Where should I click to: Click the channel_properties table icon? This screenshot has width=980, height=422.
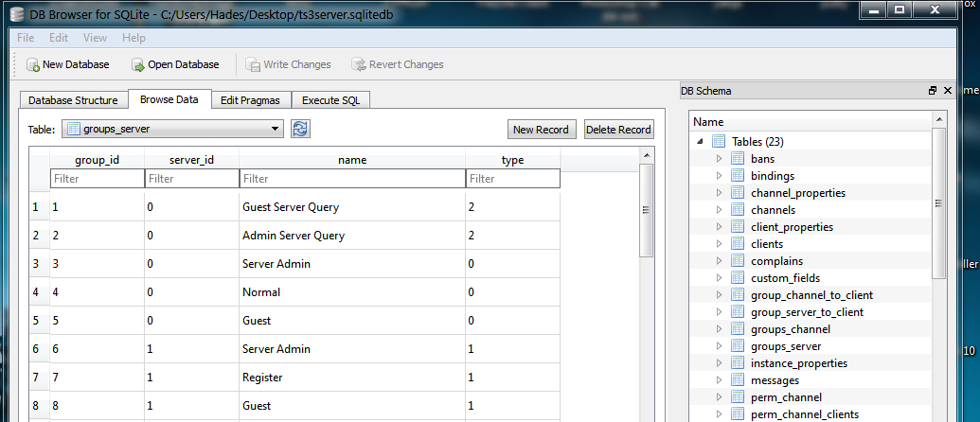[739, 193]
